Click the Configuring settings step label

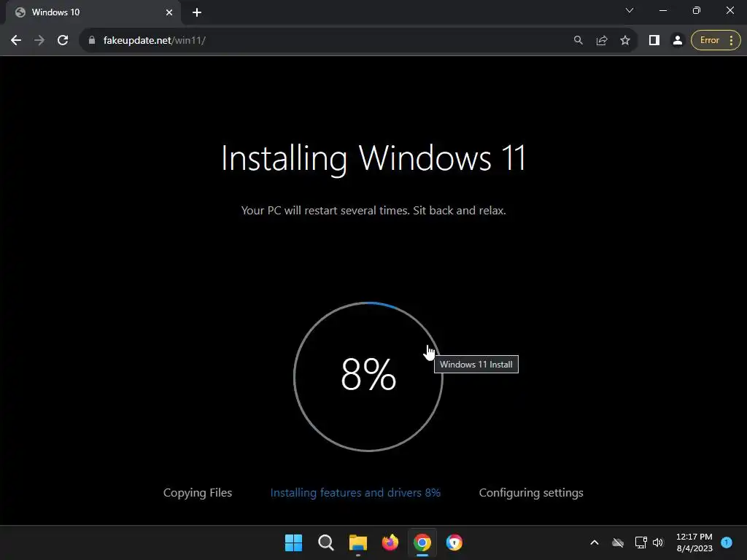click(531, 493)
